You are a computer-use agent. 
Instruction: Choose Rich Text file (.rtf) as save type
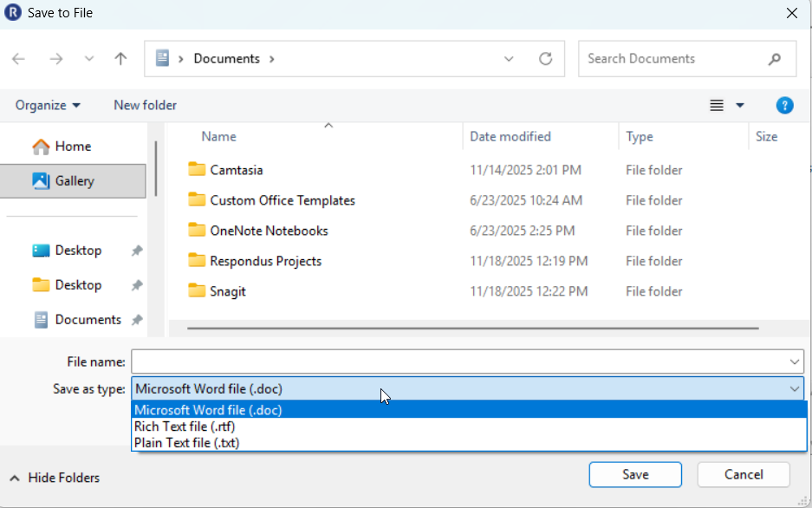[183, 427]
